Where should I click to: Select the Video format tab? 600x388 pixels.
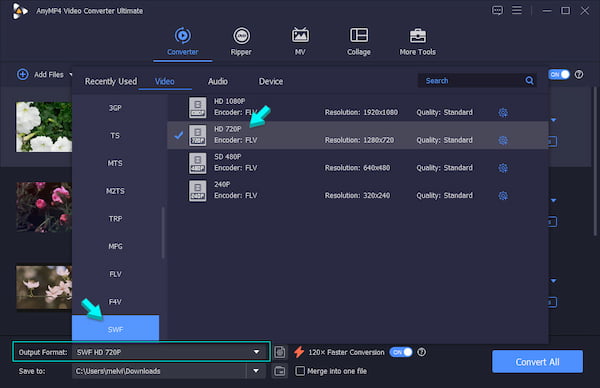(x=165, y=81)
